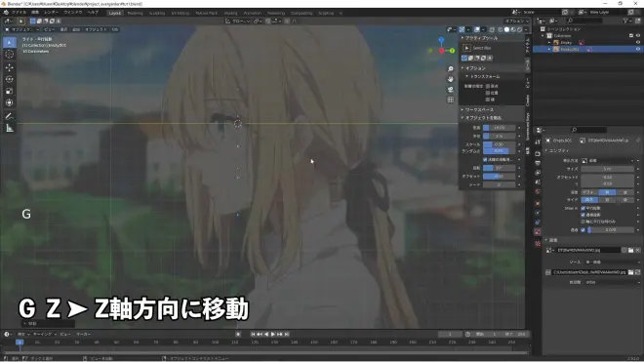Image resolution: width=644 pixels, height=362 pixels.
Task: Switch to the Sculpting workspace tab
Action: pyautogui.click(x=157, y=13)
